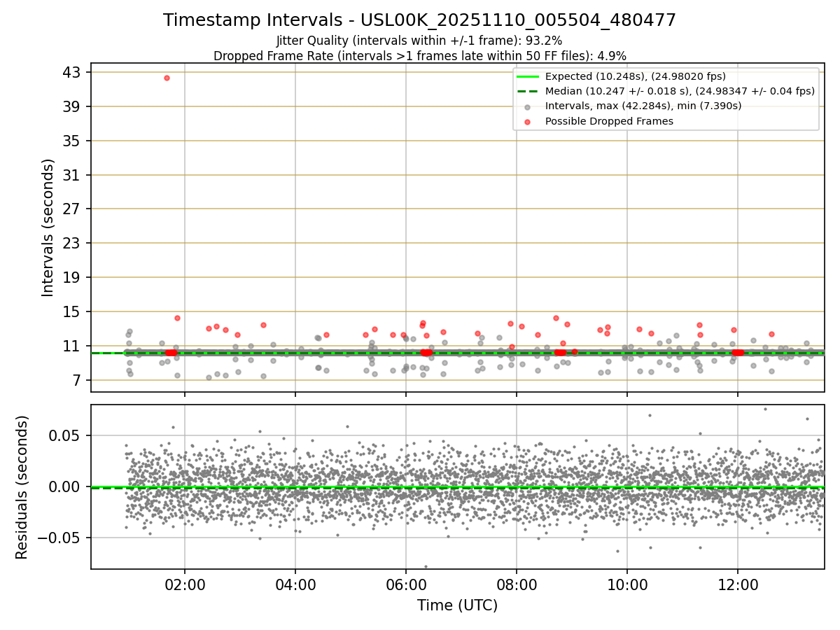This screenshot has width=840, height=630.
Task: Click the gray dot marker in legend
Action: [528, 106]
